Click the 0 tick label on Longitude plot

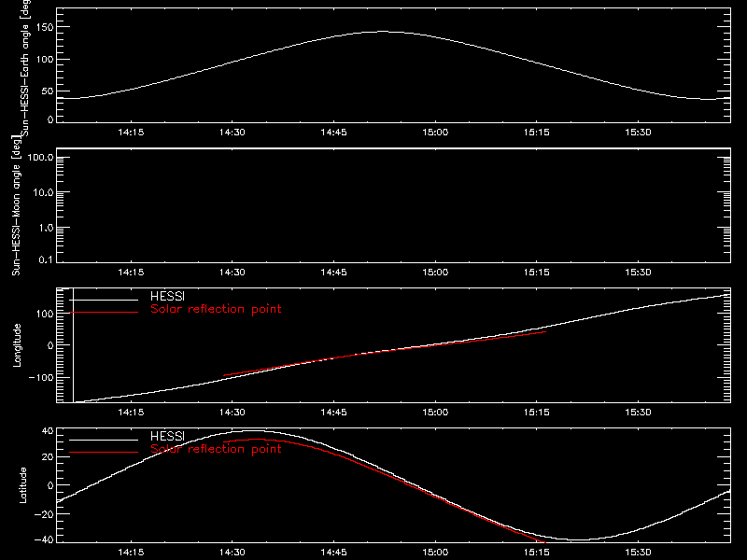pyautogui.click(x=50, y=345)
